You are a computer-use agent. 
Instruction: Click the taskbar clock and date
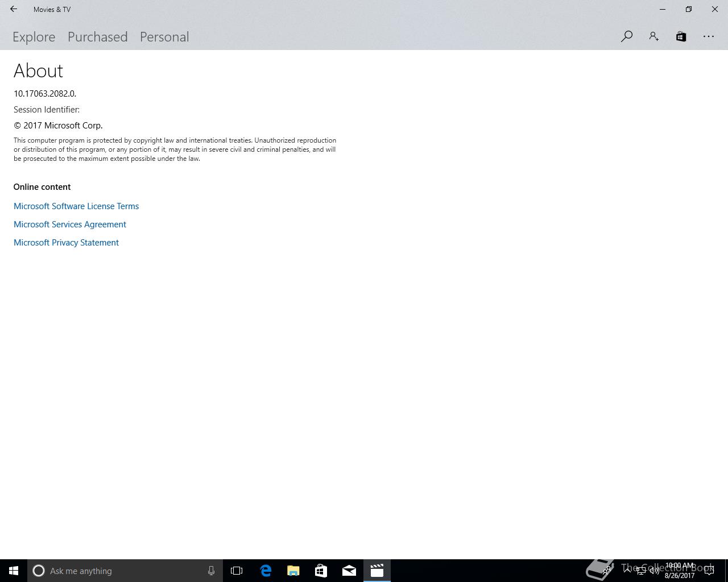680,571
